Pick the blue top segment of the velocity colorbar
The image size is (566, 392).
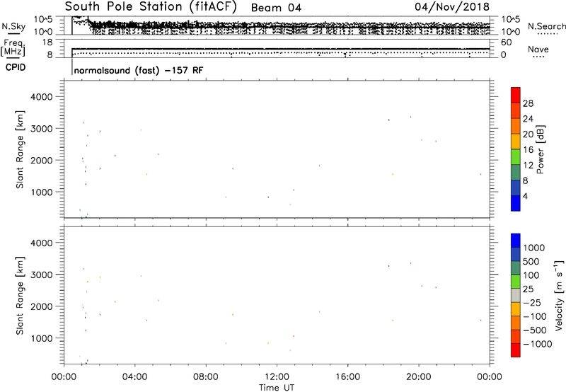click(x=516, y=241)
